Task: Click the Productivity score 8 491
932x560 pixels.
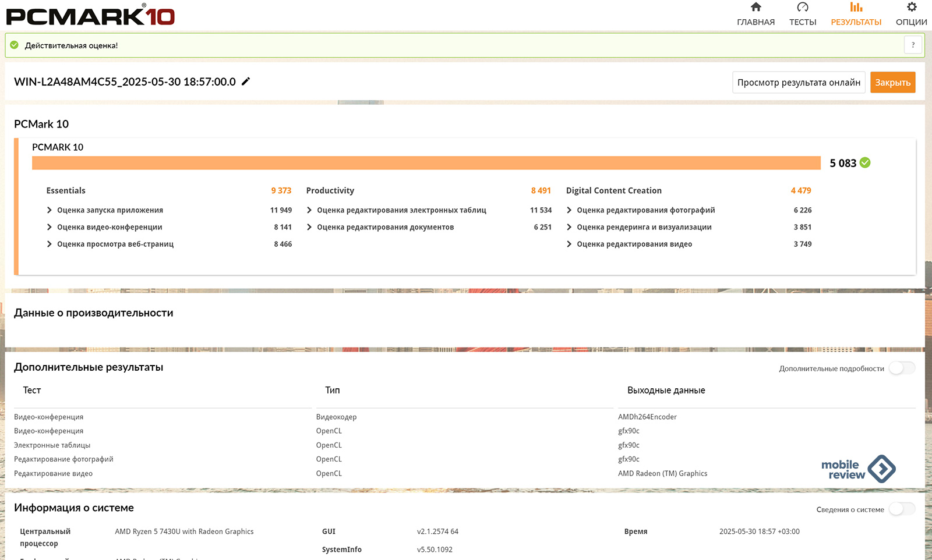Action: [541, 190]
